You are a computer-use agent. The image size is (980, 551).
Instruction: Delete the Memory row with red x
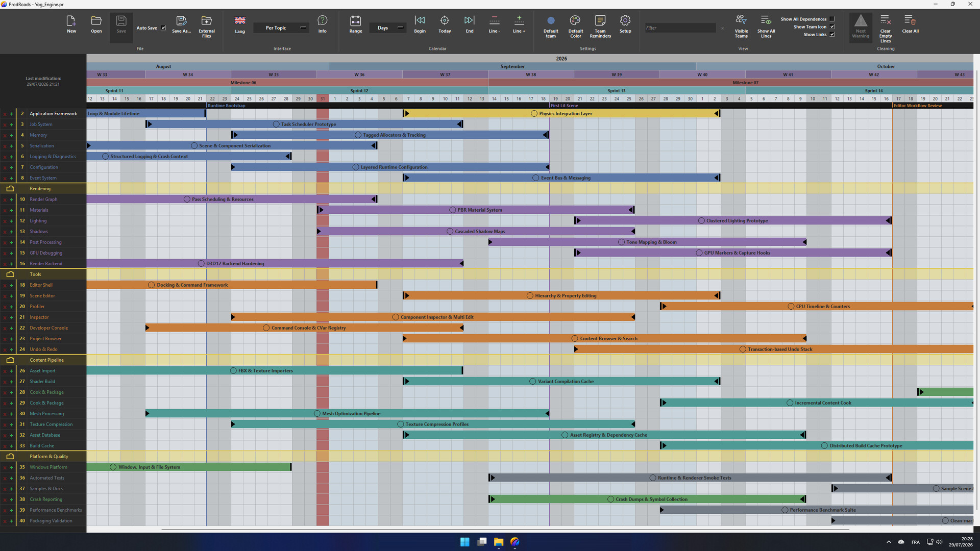(x=5, y=135)
